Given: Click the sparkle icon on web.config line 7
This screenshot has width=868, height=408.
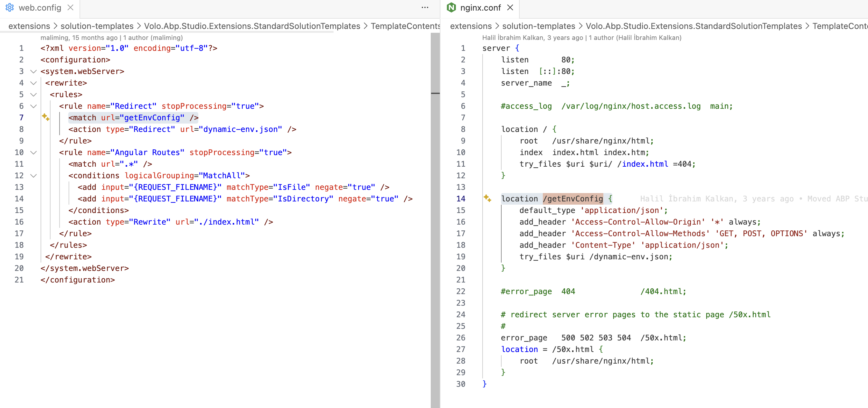Looking at the screenshot, I should [x=45, y=117].
